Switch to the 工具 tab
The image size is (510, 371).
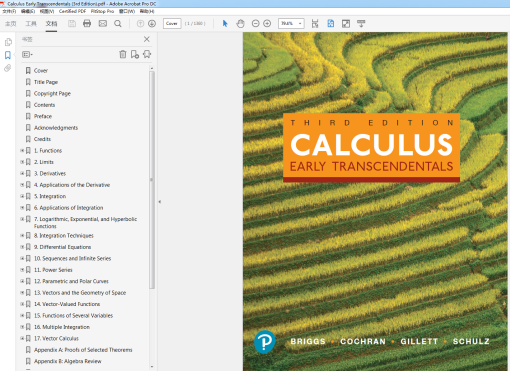[31, 24]
